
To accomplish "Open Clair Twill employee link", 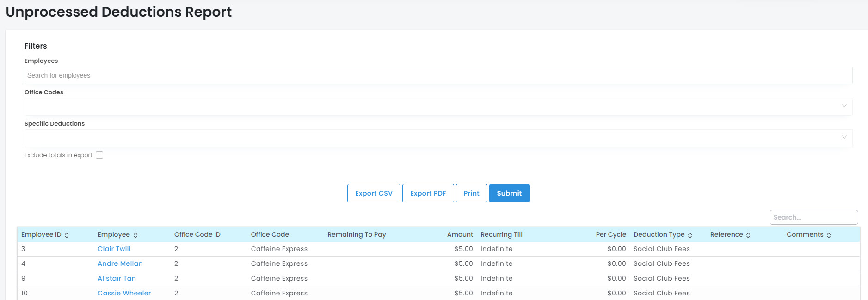I will pos(114,249).
